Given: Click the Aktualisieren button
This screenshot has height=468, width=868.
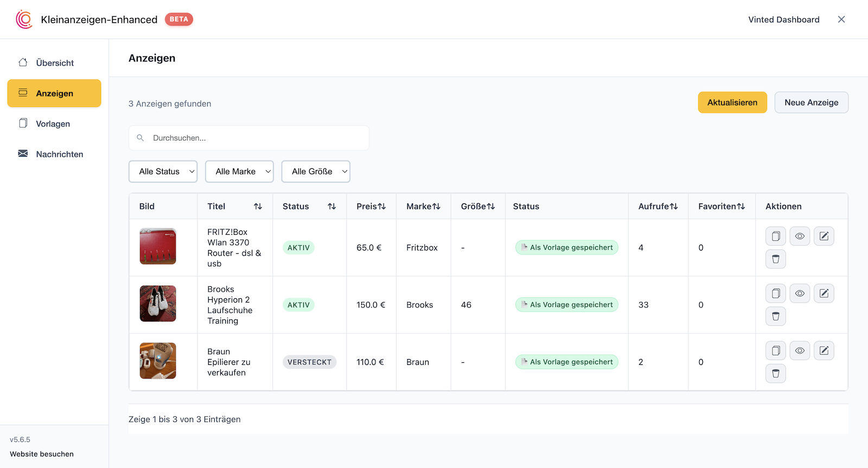Looking at the screenshot, I should point(732,102).
